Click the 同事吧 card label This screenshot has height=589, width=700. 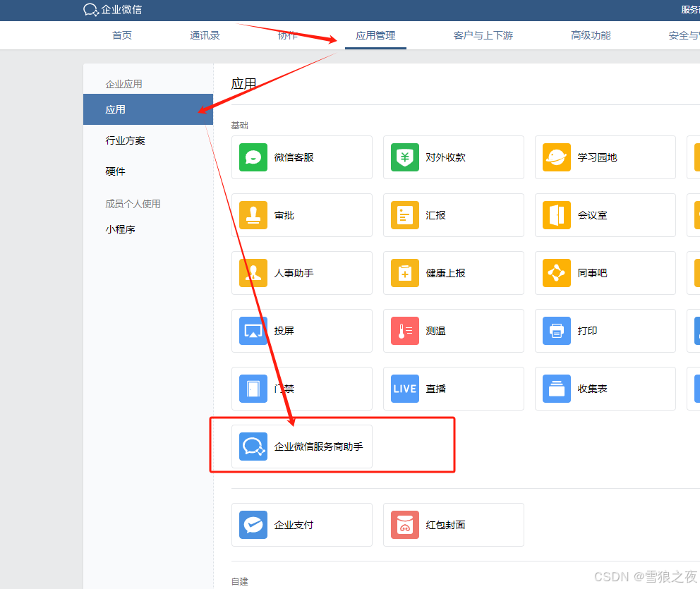point(593,273)
